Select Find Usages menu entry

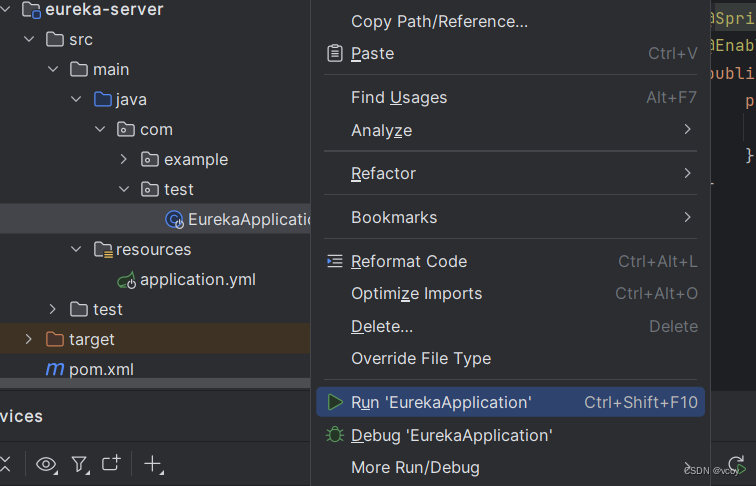click(x=510, y=97)
